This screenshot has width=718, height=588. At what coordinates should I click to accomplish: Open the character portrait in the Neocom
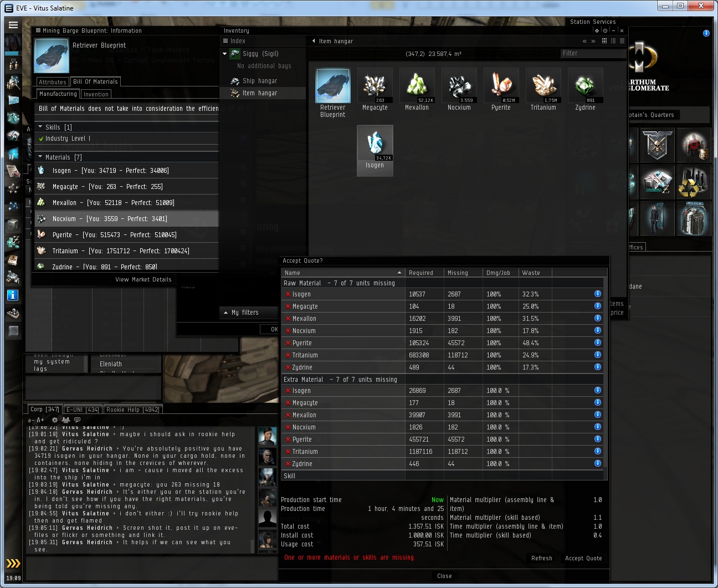[x=13, y=43]
